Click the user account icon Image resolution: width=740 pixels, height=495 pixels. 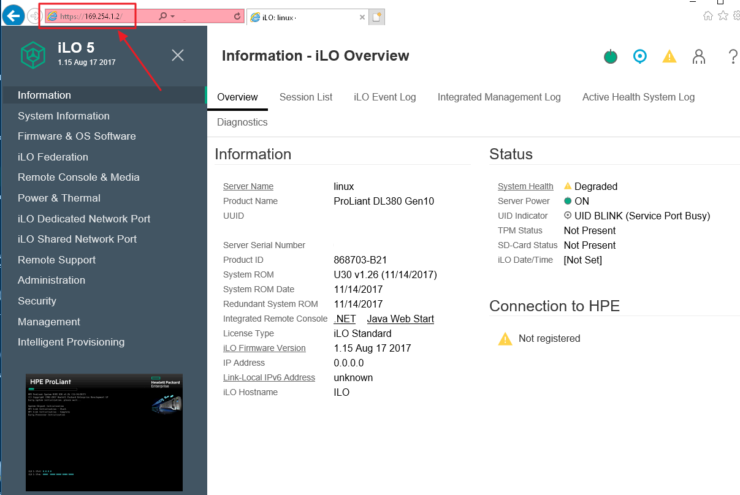point(699,57)
